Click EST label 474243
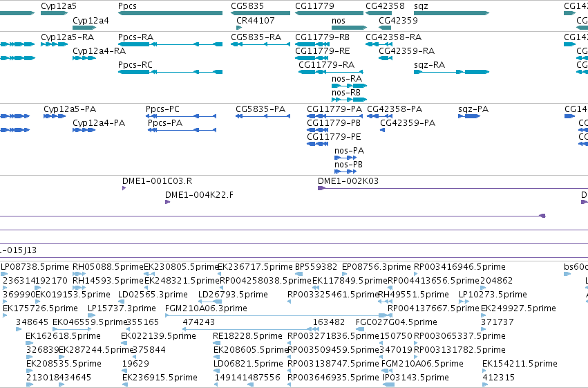 [199, 322]
